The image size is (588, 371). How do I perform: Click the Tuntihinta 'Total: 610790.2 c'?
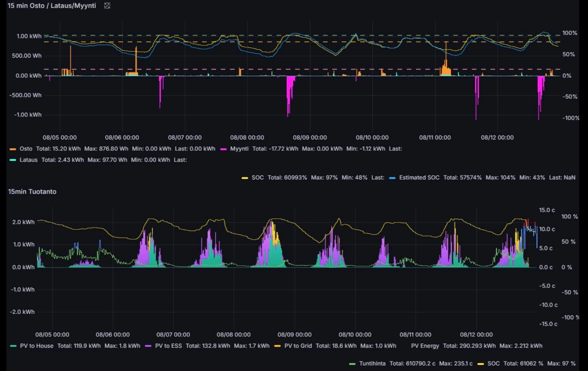(412, 363)
